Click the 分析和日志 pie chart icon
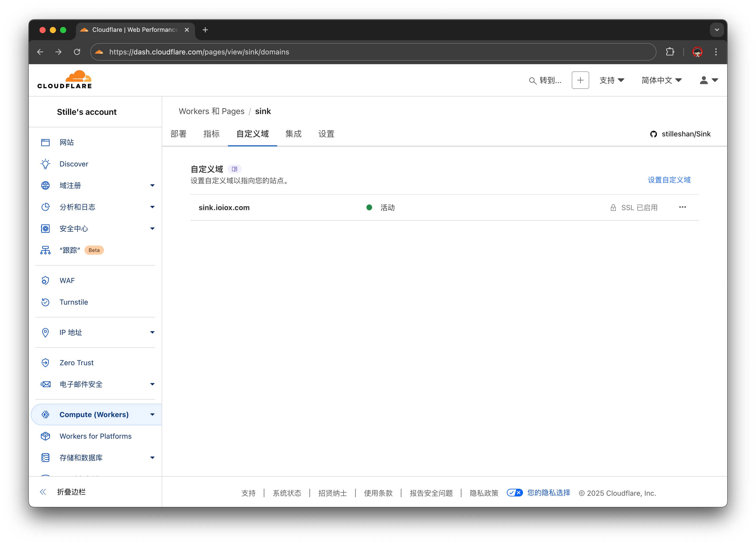The image size is (756, 545). [x=45, y=207]
